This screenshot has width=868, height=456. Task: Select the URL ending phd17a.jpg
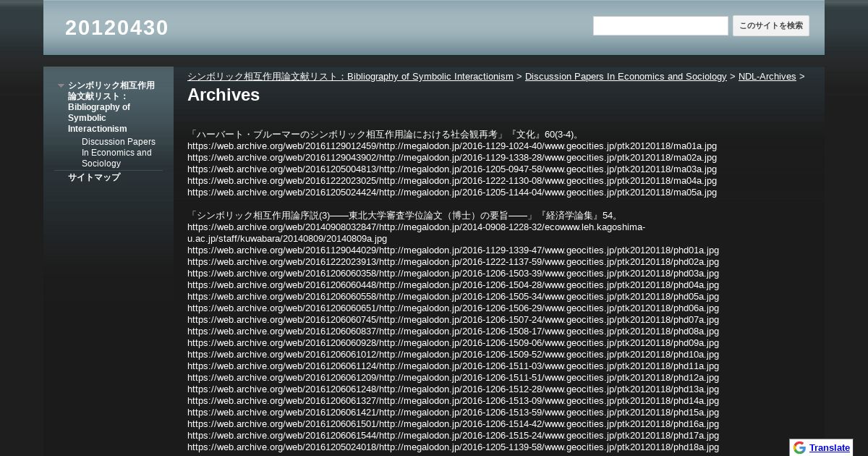tap(454, 436)
